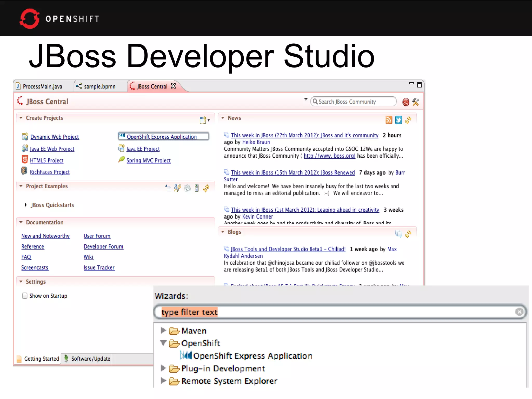Viewport: 532px width, 399px height.
Task: Select OpenShift Express Application in wizard tree
Action: 252,356
